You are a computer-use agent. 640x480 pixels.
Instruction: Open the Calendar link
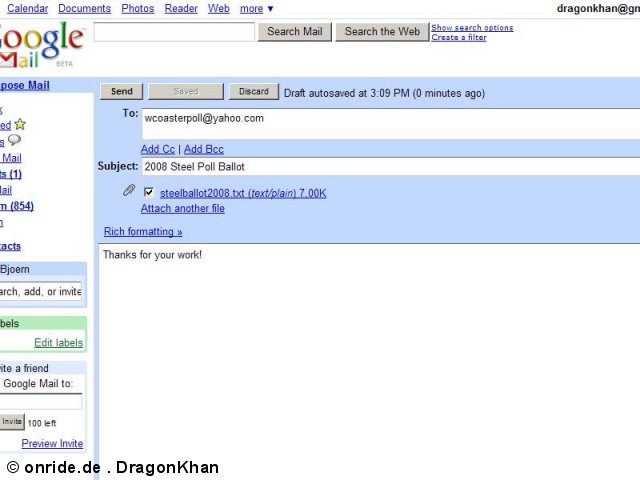coord(27,9)
